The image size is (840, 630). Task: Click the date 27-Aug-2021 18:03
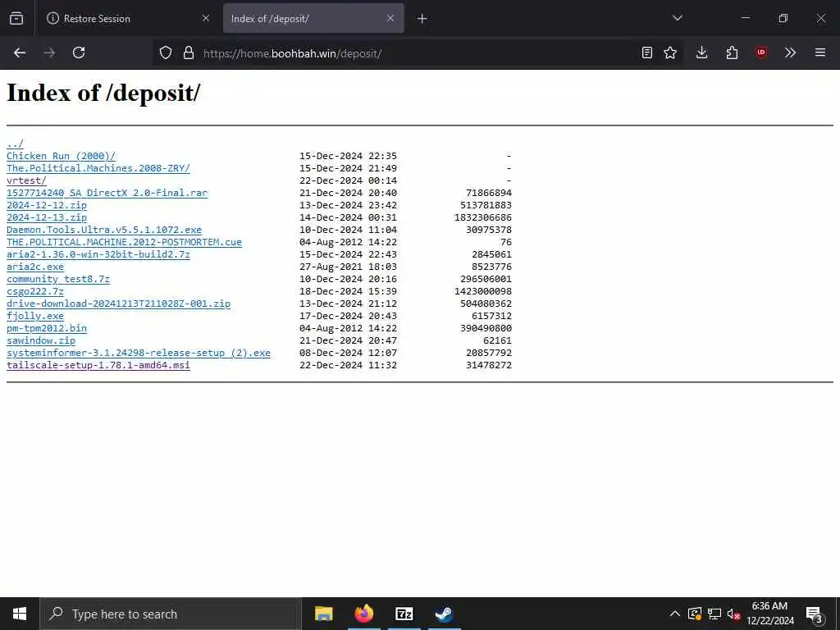348,267
